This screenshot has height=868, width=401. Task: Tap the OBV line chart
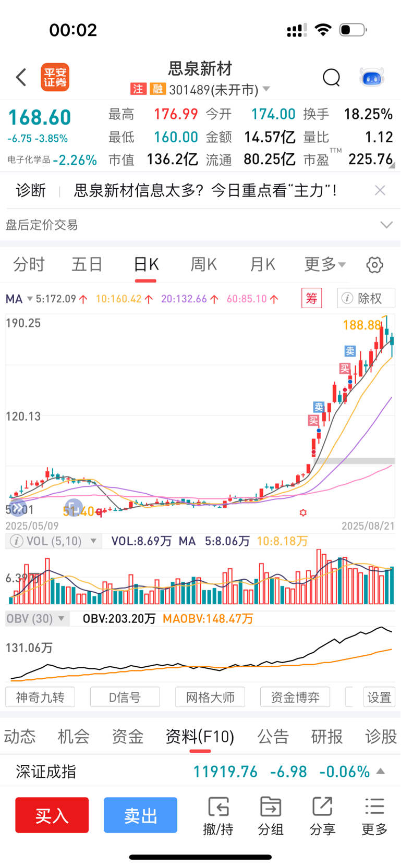200,654
